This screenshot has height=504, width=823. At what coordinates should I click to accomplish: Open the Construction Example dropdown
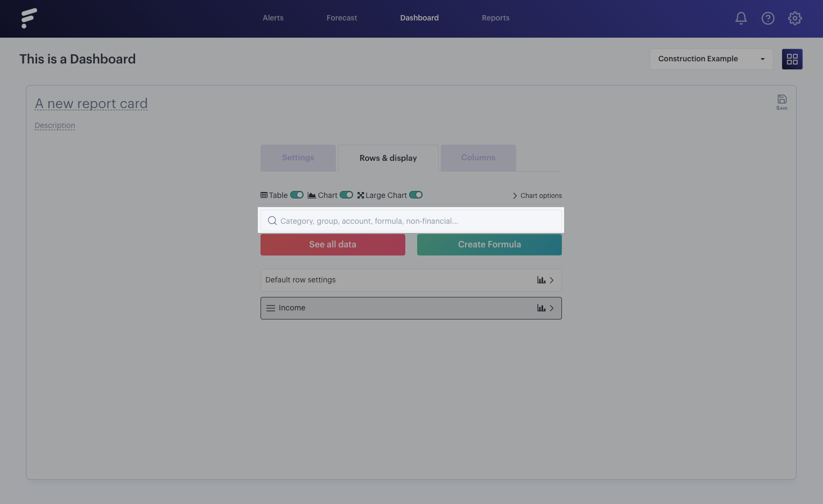pyautogui.click(x=712, y=59)
